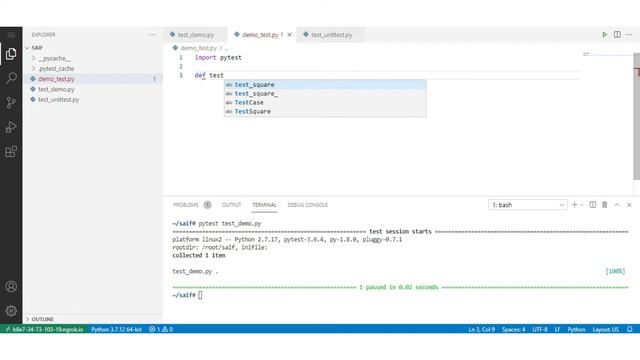The height and width of the screenshot is (360, 640).
Task: Click the 'def test' code on line 3
Action: (x=209, y=76)
